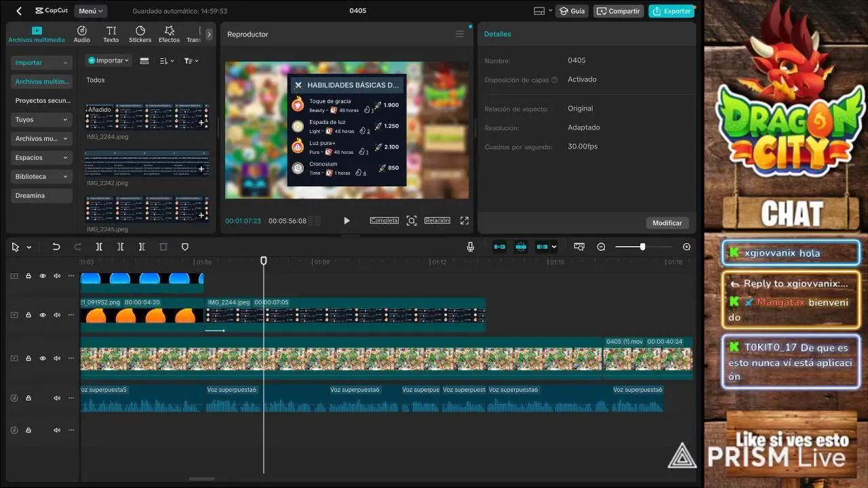Screen dimensions: 868x488
Task: Select the IMG_2242.jpeg thumbnail
Action: [147, 163]
